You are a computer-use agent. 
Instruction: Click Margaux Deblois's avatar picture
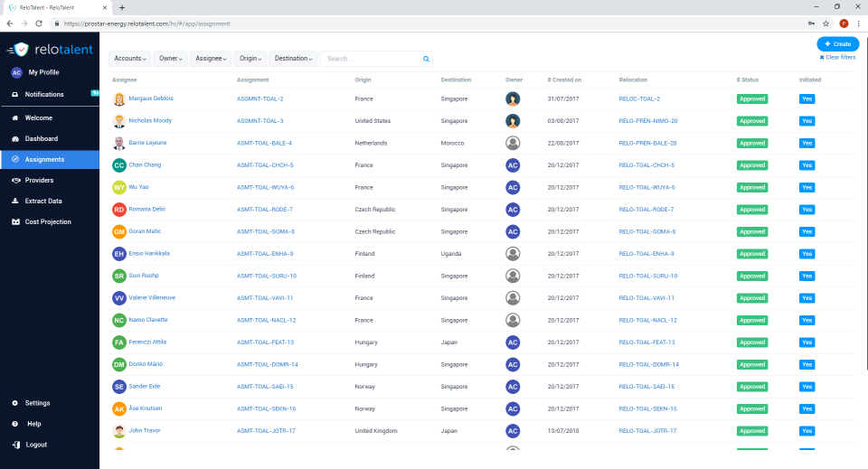[x=119, y=99]
